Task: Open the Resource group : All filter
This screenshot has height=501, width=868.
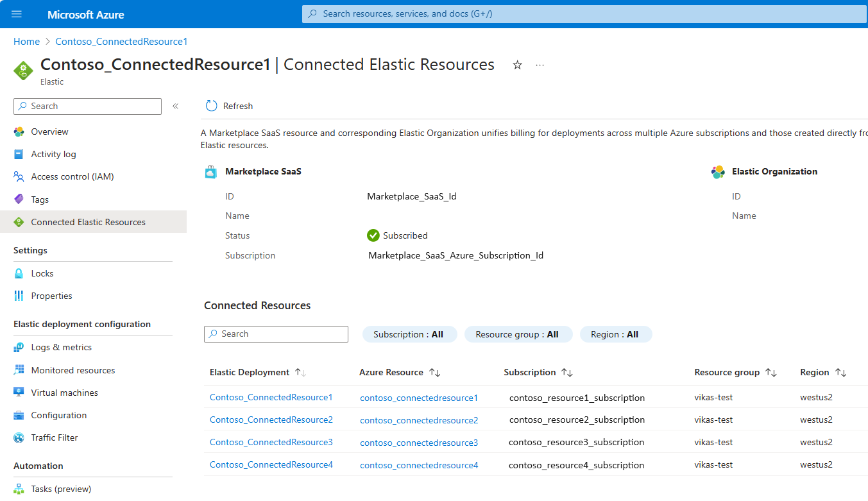Action: point(517,334)
